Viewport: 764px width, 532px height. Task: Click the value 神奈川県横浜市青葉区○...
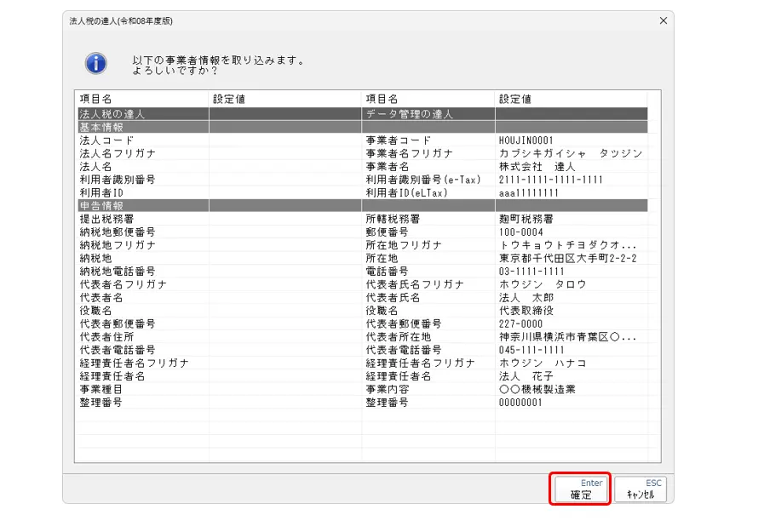pyautogui.click(x=567, y=337)
